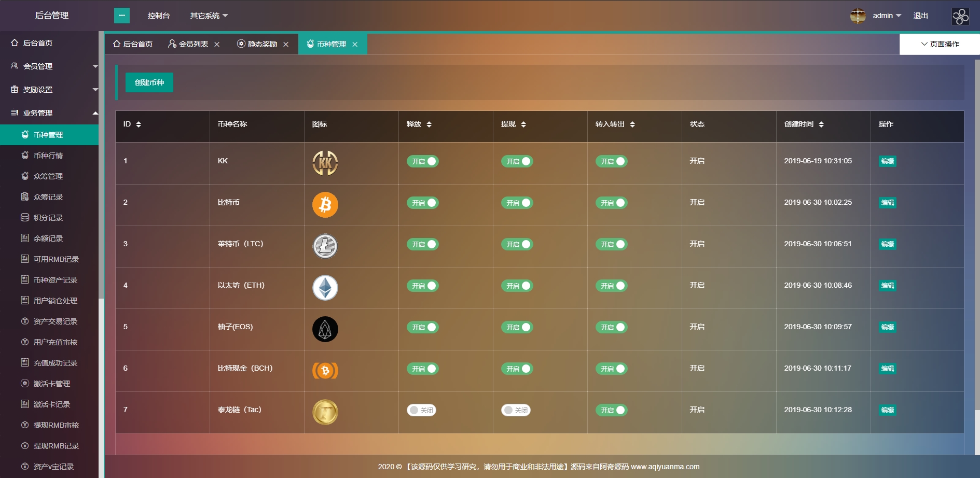Click the KK coin logo

(325, 163)
